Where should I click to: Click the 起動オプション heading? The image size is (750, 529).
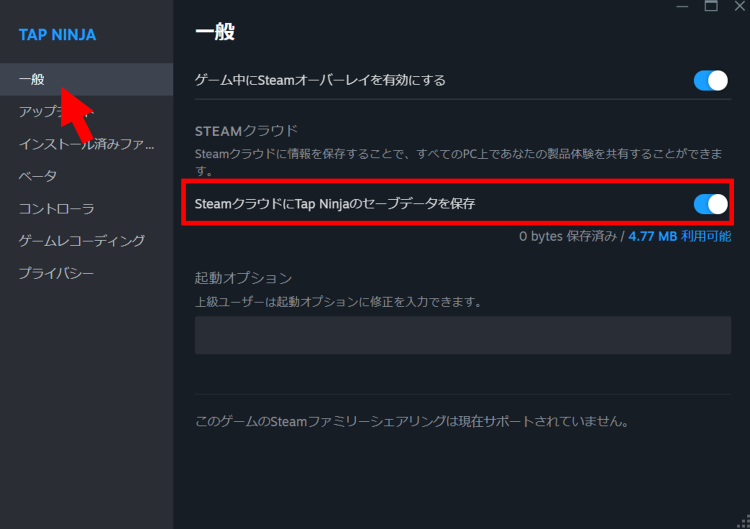coord(243,278)
